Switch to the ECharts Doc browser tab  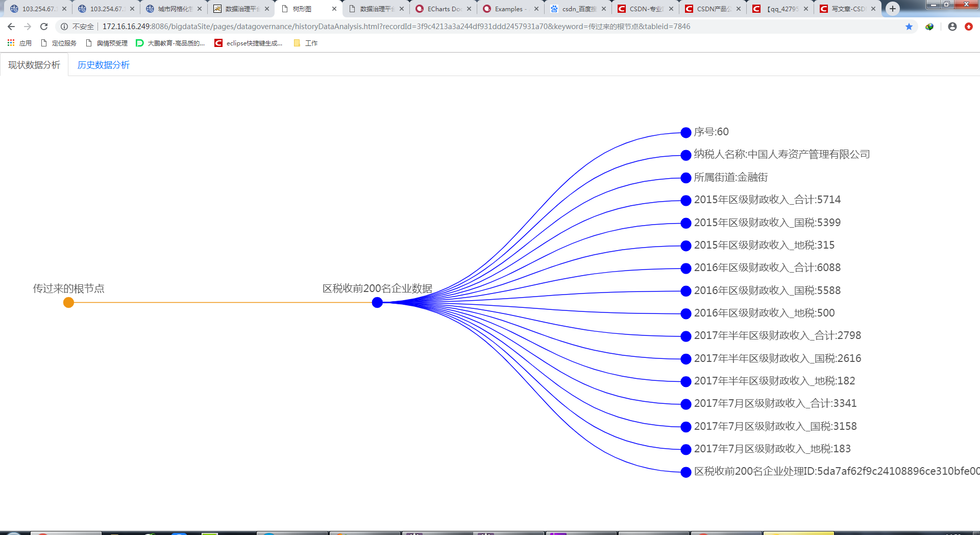coord(443,9)
